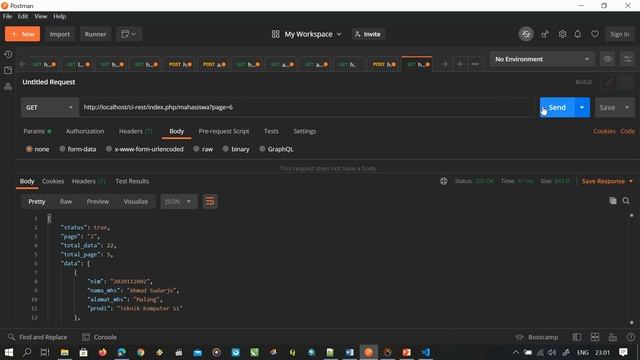The image size is (640, 360).
Task: Open the My Workspace switcher
Action: tap(307, 34)
